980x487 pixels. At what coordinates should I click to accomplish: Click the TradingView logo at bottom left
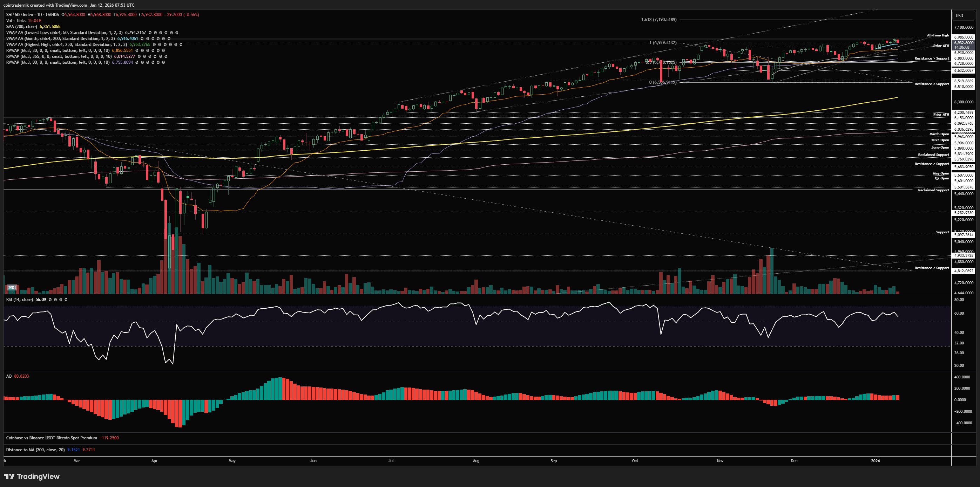pos(32,476)
